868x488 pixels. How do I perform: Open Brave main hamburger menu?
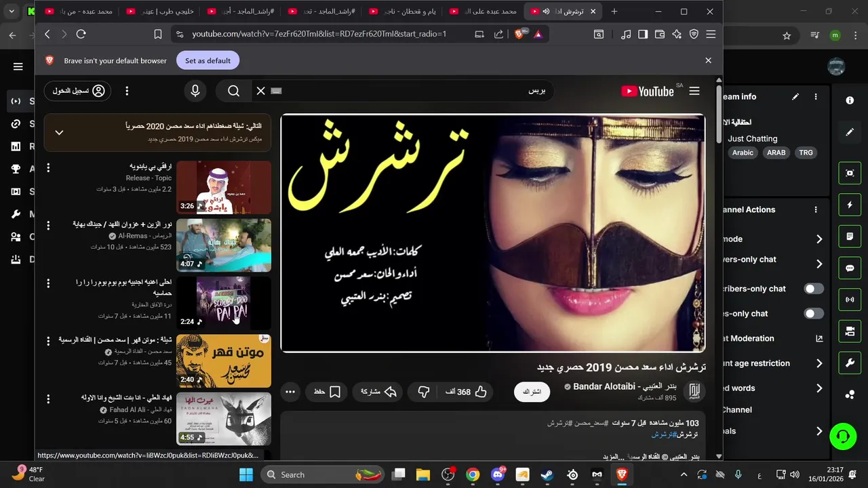pyautogui.click(x=711, y=34)
